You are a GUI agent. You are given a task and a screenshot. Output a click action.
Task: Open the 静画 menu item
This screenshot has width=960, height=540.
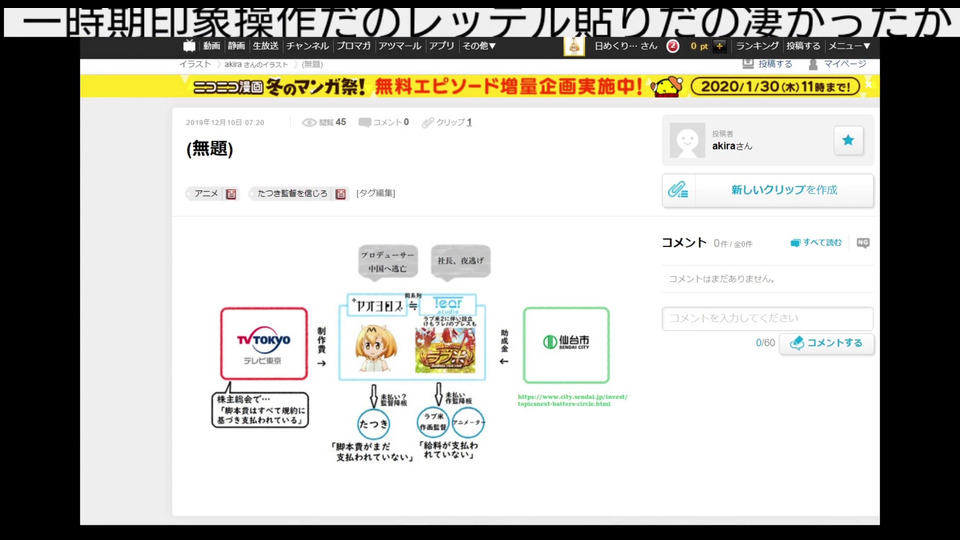tap(236, 46)
